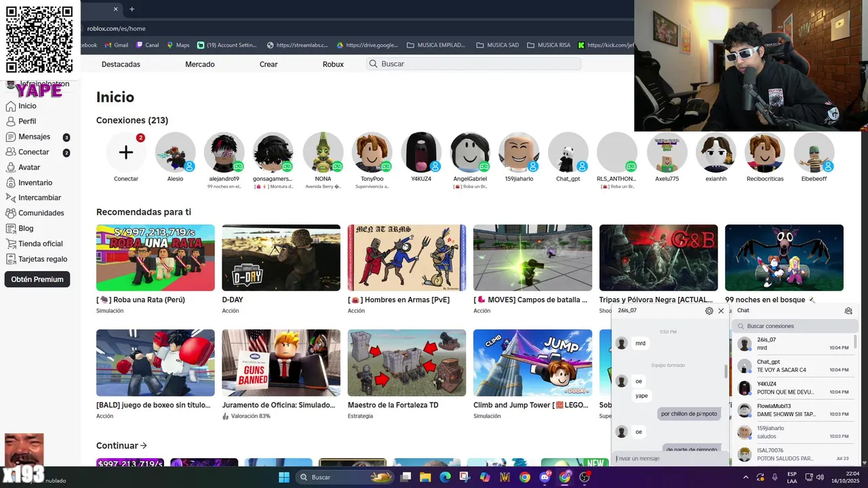Open the Gmail bookmark
The width and height of the screenshot is (868, 488).
[x=116, y=45]
